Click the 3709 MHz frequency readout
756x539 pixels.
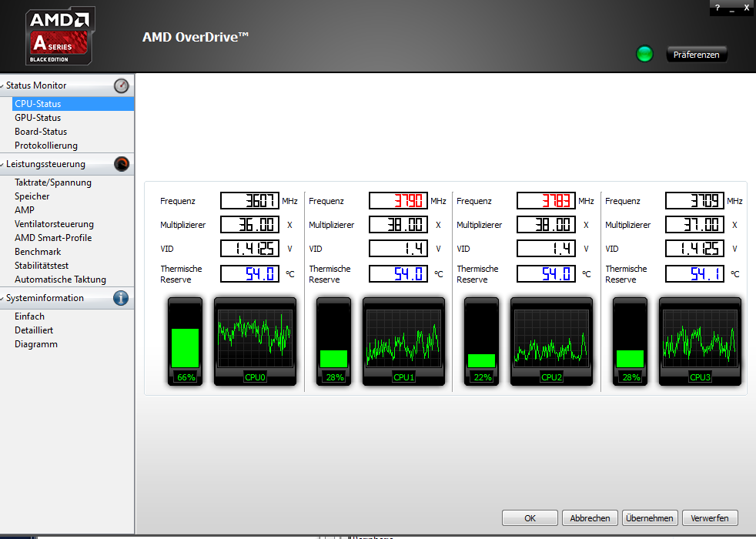click(694, 200)
